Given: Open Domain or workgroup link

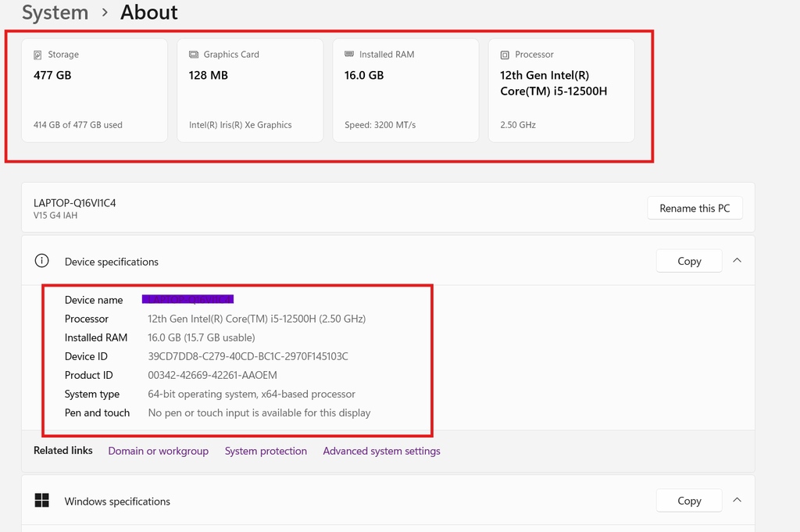Looking at the screenshot, I should click(158, 451).
